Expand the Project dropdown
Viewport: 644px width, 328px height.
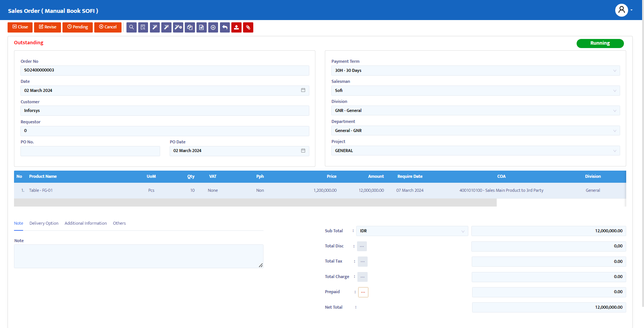coord(476,151)
